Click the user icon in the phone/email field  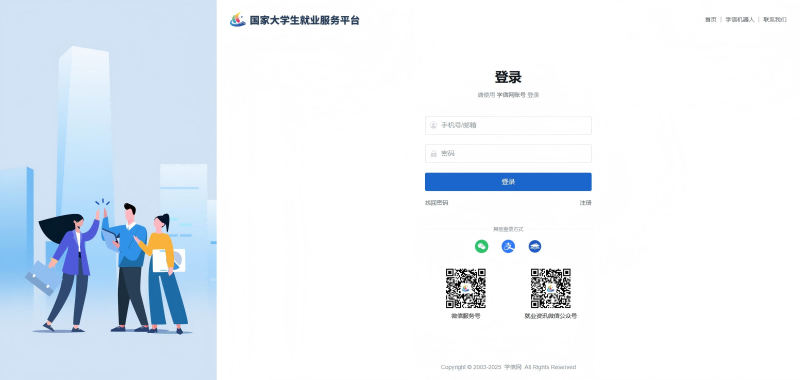pyautogui.click(x=433, y=125)
